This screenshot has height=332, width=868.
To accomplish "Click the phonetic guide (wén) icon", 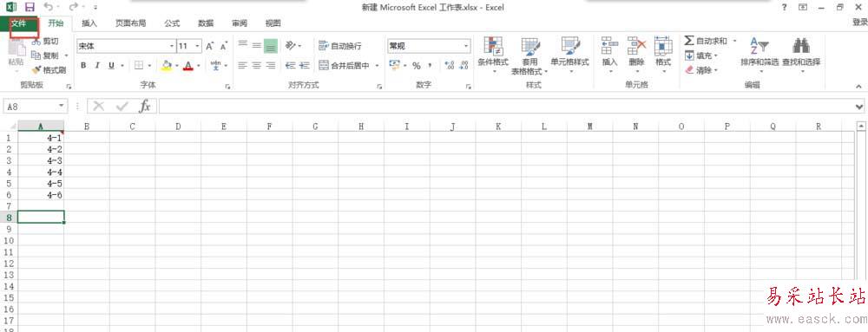I will click(x=216, y=66).
